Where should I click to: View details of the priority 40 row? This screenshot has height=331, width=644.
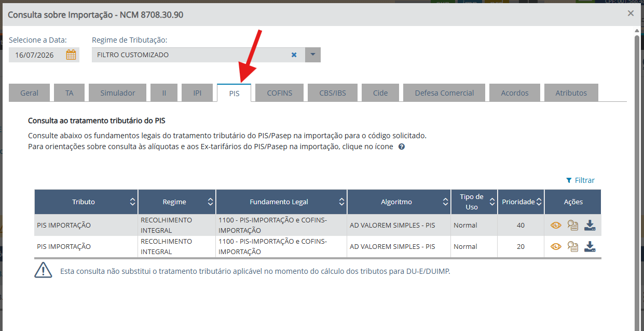coord(556,226)
